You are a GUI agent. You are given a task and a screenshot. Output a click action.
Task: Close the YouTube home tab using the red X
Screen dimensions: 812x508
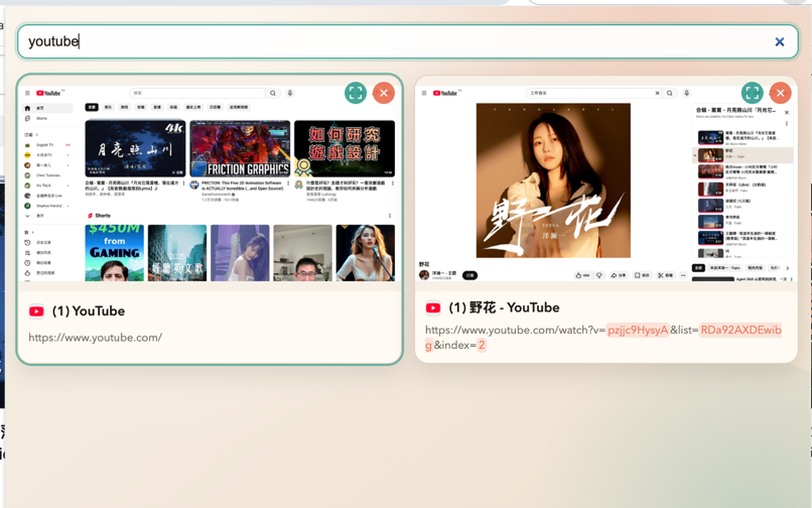coord(383,93)
